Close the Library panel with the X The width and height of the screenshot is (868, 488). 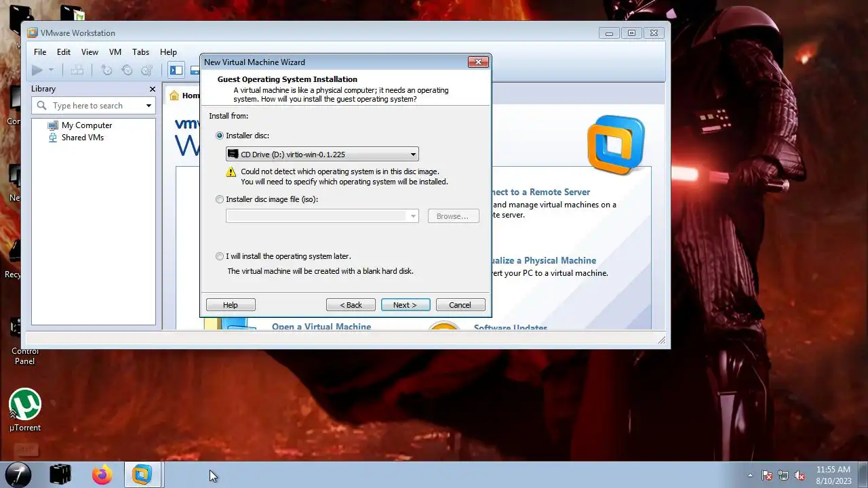(153, 89)
